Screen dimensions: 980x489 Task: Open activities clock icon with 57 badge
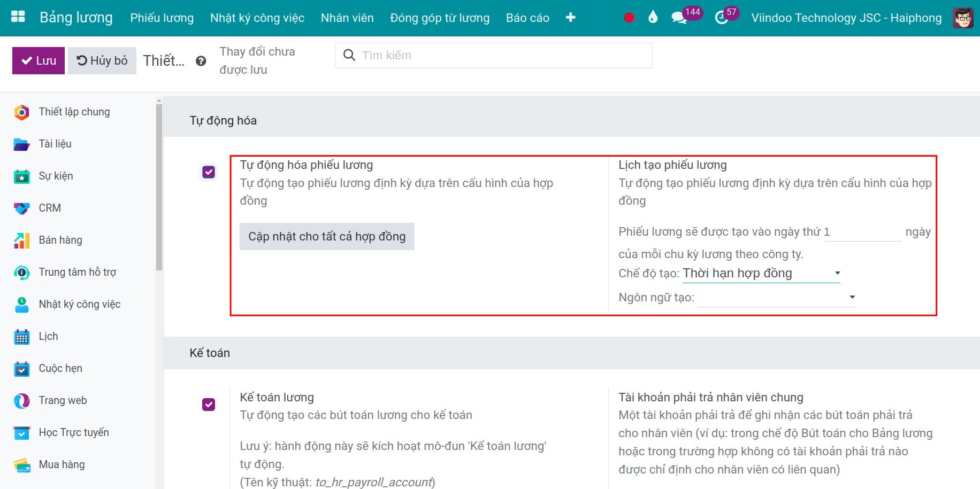[x=722, y=18]
